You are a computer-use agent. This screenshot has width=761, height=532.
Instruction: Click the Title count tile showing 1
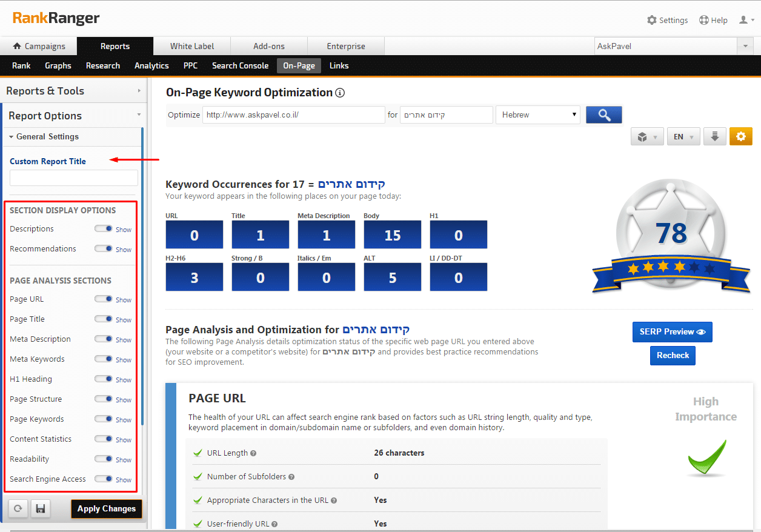(260, 235)
